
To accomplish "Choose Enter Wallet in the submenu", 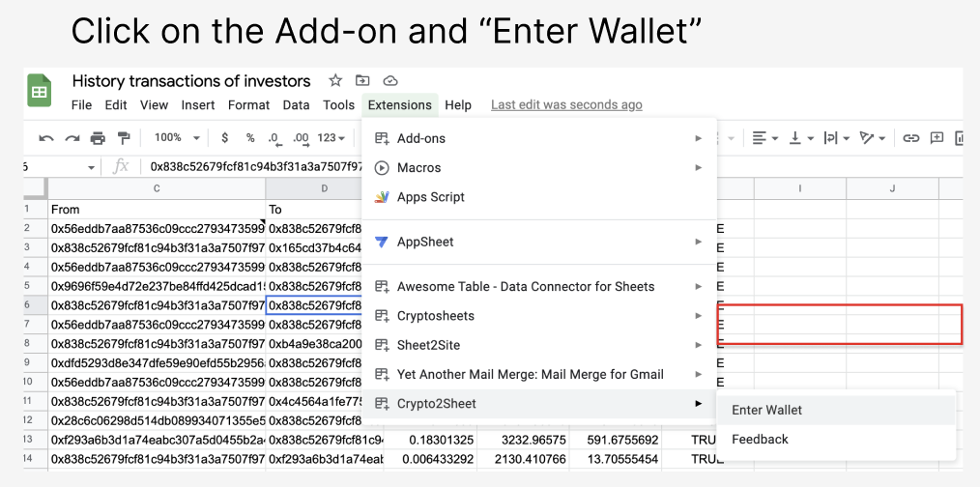I will (x=836, y=410).
